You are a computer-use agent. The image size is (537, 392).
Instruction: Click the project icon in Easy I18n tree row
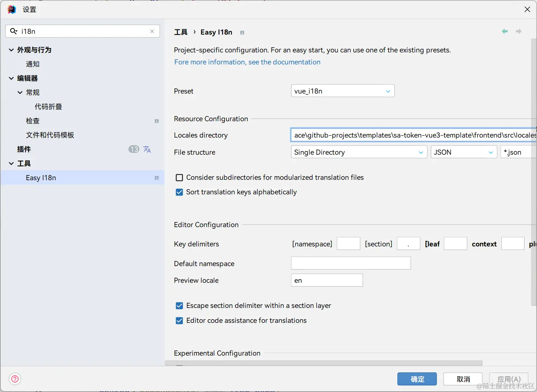click(157, 178)
